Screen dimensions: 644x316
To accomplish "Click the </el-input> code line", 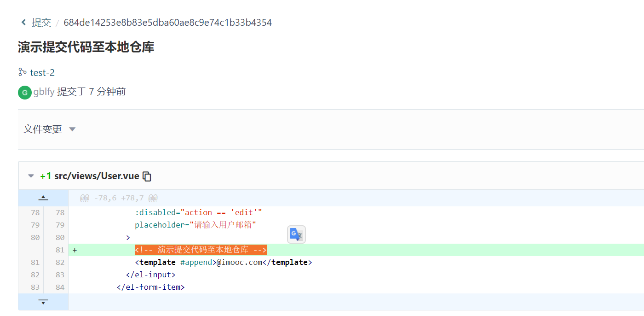I will pos(151,275).
